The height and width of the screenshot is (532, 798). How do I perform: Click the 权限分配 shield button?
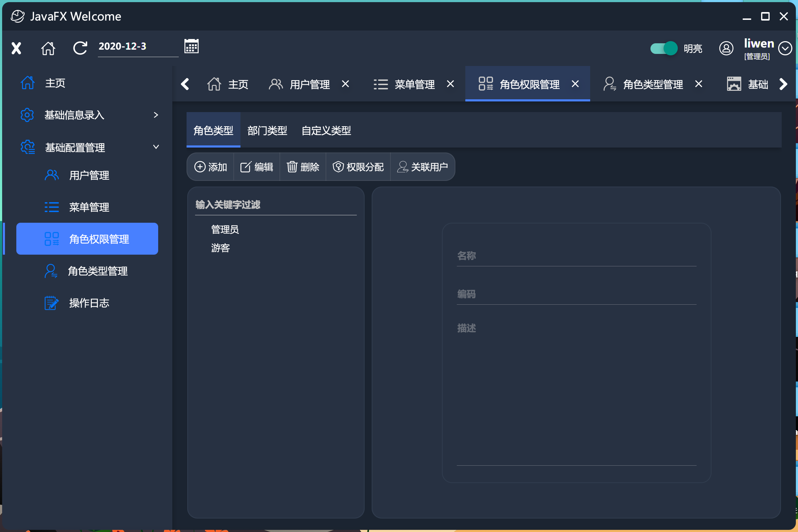[358, 167]
